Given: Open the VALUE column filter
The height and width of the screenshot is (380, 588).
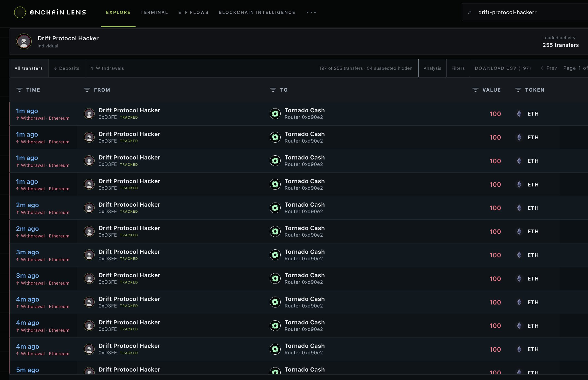Looking at the screenshot, I should [475, 90].
